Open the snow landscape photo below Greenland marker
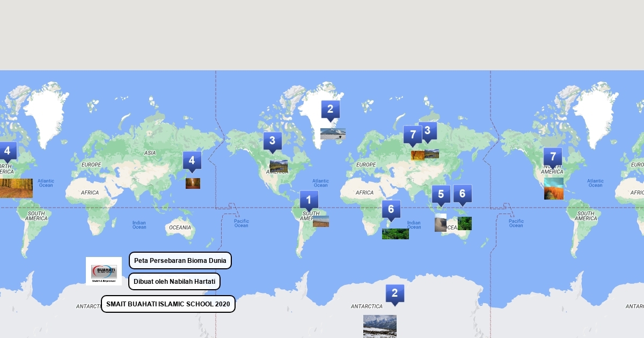The height and width of the screenshot is (338, 644). tap(333, 134)
